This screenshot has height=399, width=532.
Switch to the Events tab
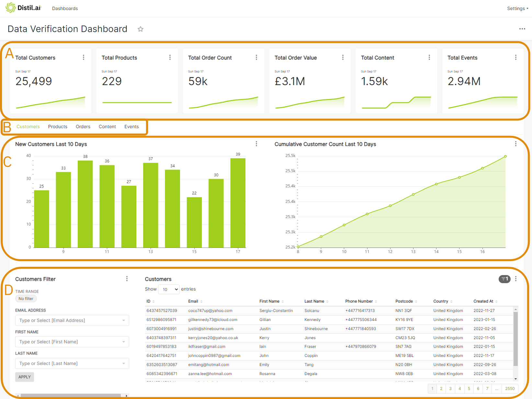(131, 127)
